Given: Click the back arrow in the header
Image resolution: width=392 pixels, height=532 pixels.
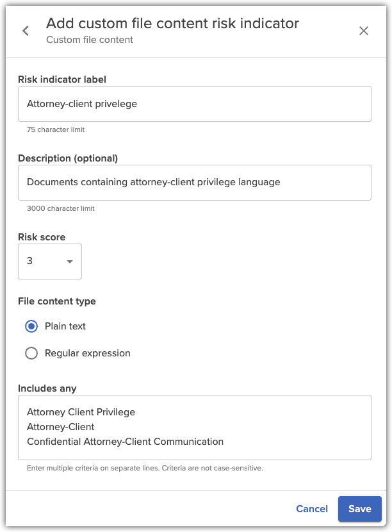Looking at the screenshot, I should [25, 30].
